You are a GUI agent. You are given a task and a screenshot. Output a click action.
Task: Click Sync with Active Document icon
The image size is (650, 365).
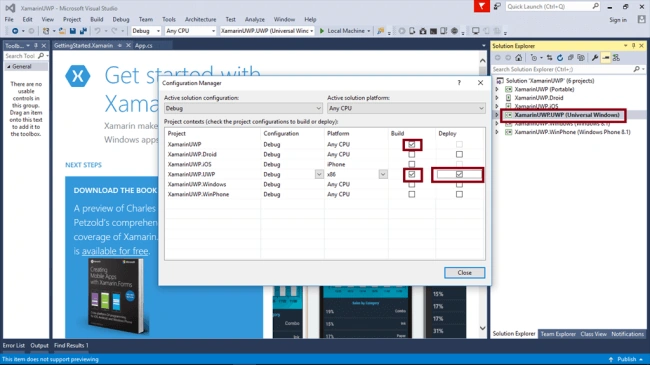click(x=550, y=58)
